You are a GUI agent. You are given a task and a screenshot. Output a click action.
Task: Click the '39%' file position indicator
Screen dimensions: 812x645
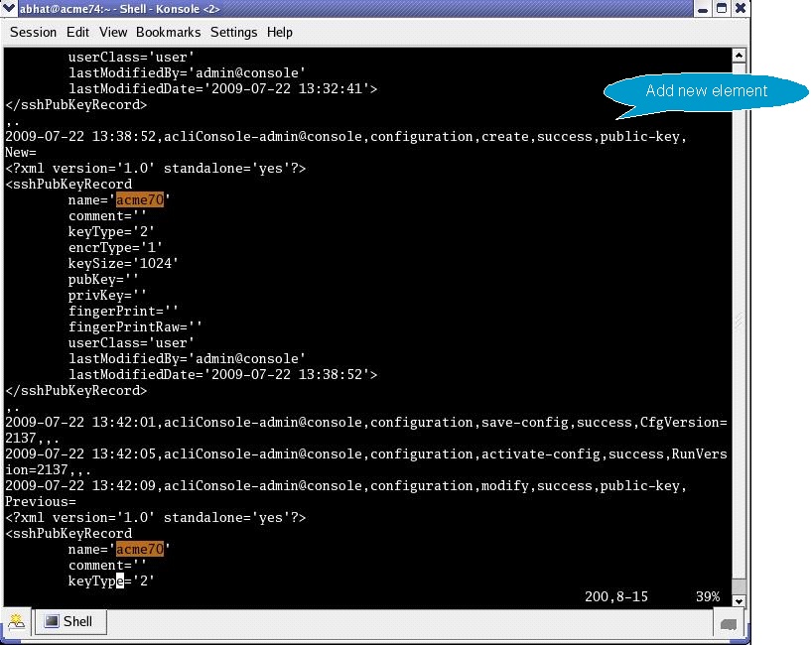tap(708, 596)
